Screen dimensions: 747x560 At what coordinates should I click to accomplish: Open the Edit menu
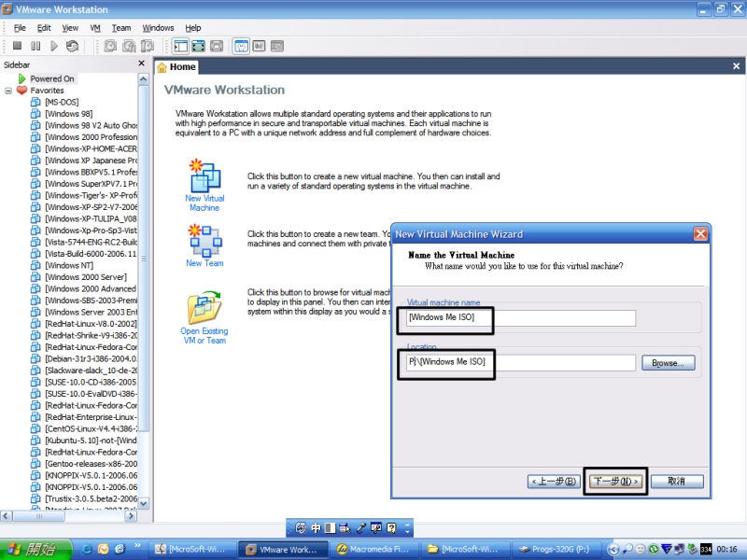coord(44,28)
